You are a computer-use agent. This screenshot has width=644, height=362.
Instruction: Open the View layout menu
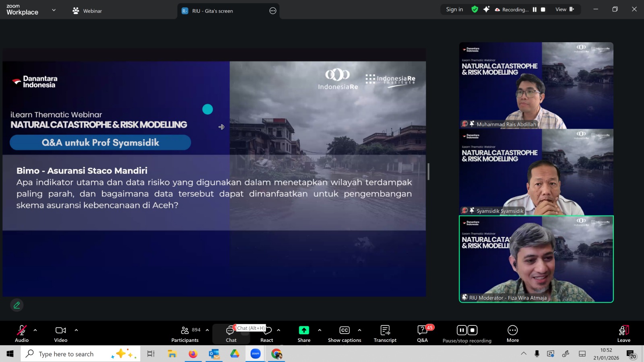(x=565, y=9)
